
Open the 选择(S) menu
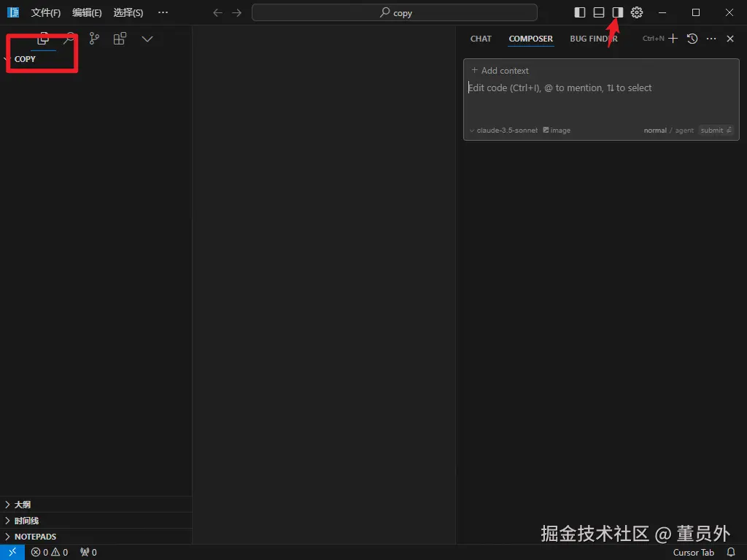point(128,13)
